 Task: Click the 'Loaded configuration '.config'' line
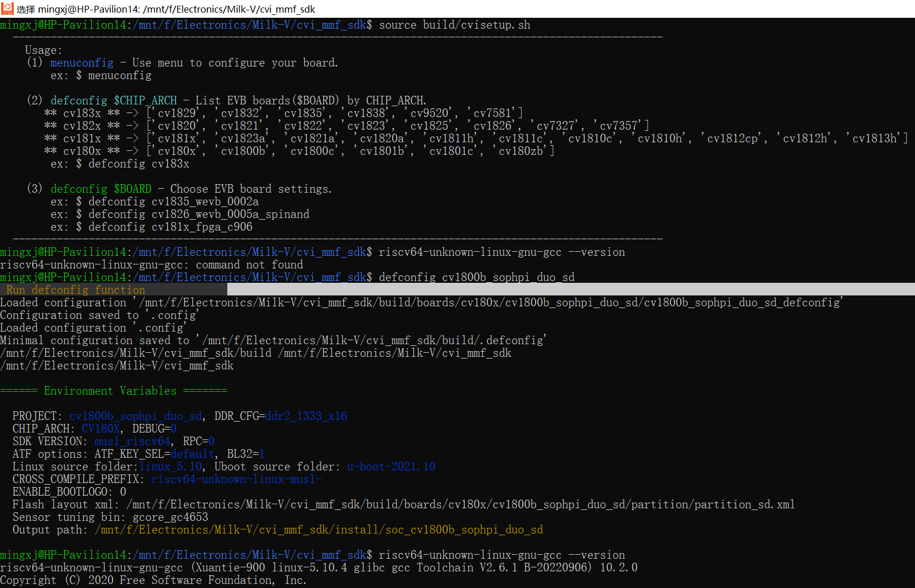[93, 328]
